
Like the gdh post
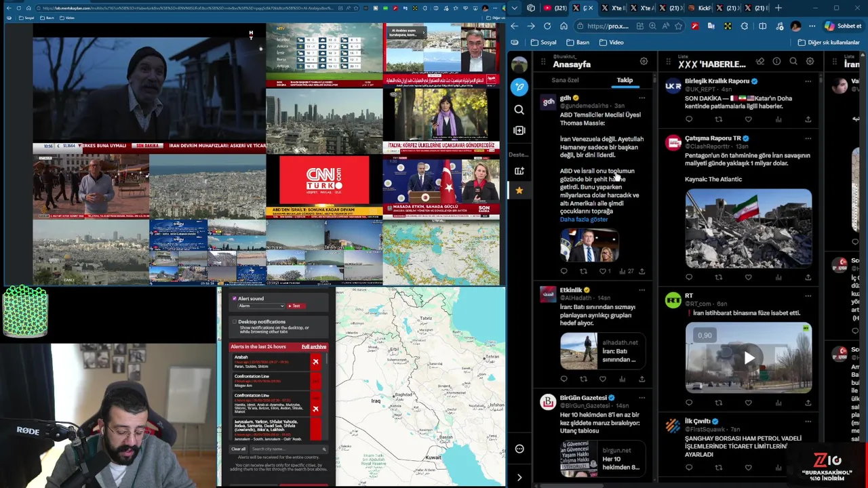pos(603,271)
